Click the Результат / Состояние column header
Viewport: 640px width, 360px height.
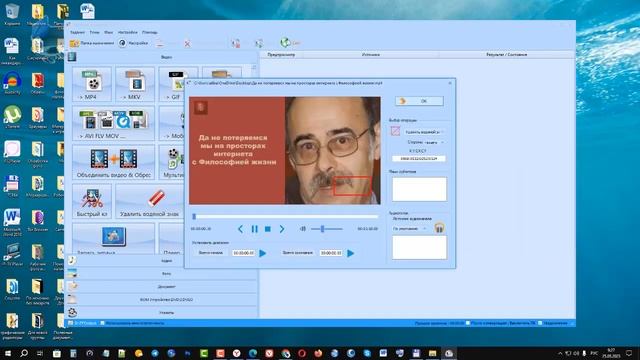[507, 55]
